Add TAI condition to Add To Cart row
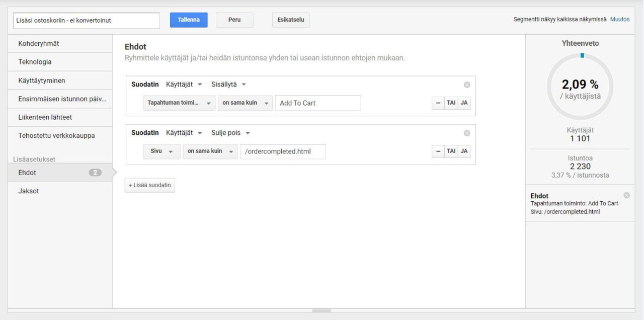Image resolution: width=644 pixels, height=320 pixels. [x=451, y=103]
